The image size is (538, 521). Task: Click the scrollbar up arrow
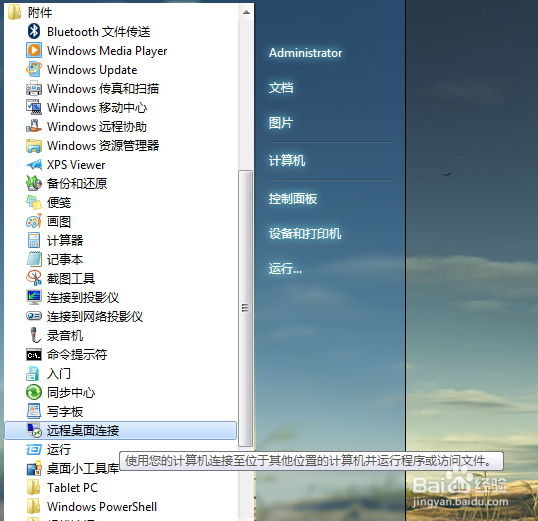246,12
